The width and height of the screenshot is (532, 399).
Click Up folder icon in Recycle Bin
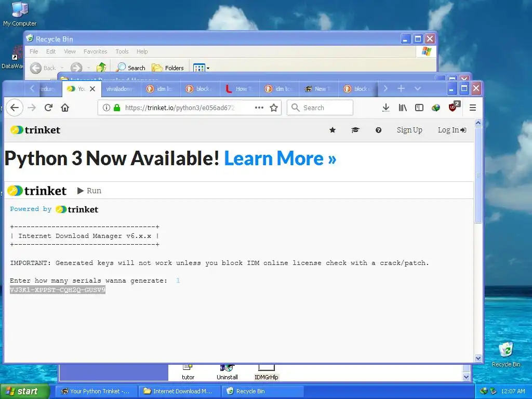pos(101,68)
